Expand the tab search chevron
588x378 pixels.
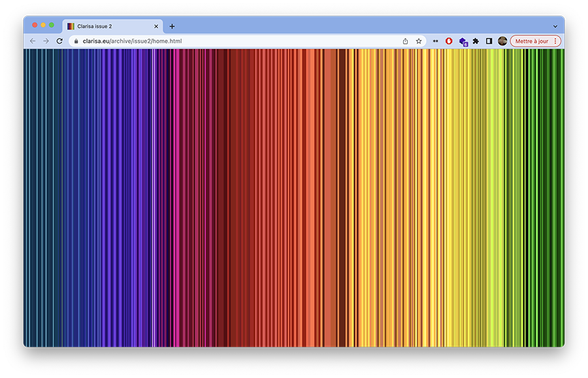555,27
